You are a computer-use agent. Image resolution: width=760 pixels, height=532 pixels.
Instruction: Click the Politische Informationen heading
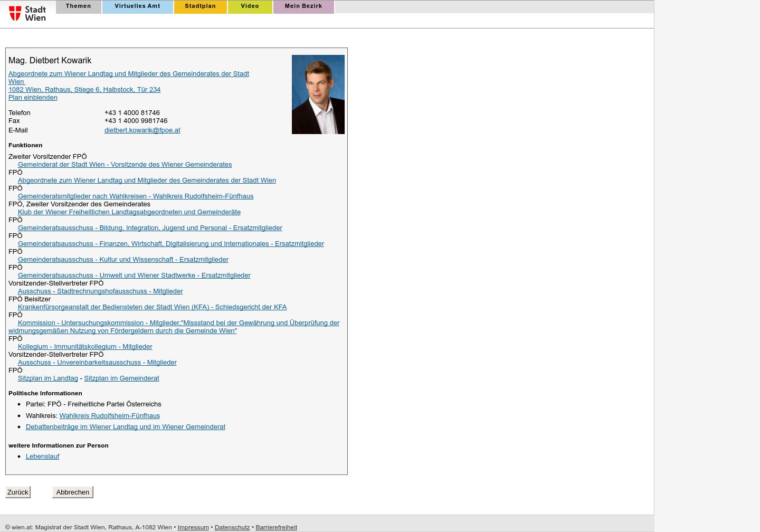coord(45,393)
